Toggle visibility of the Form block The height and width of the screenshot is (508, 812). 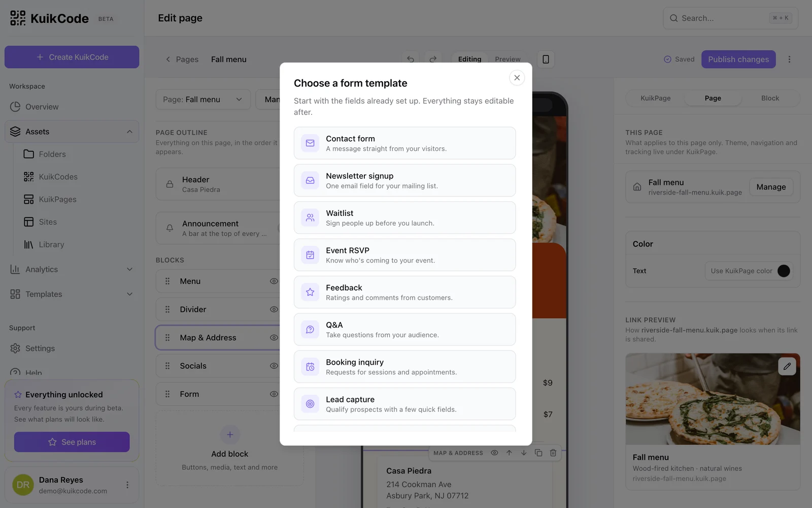tap(274, 394)
